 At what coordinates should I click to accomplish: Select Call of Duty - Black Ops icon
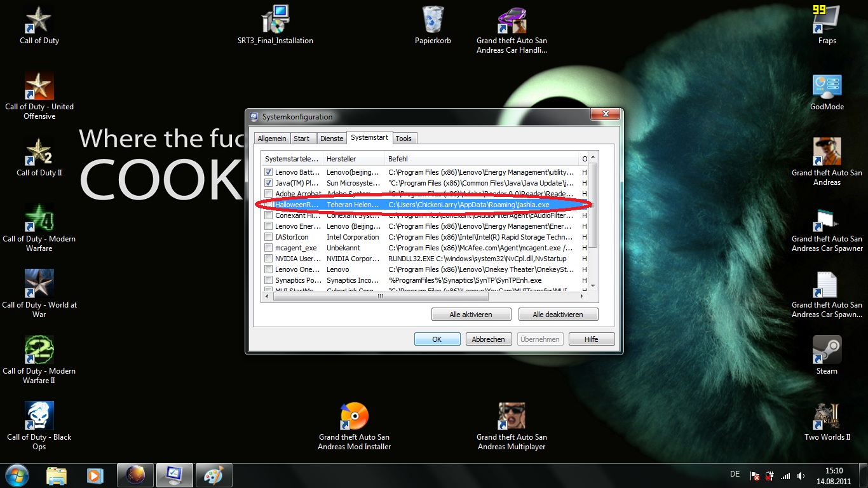[39, 426]
